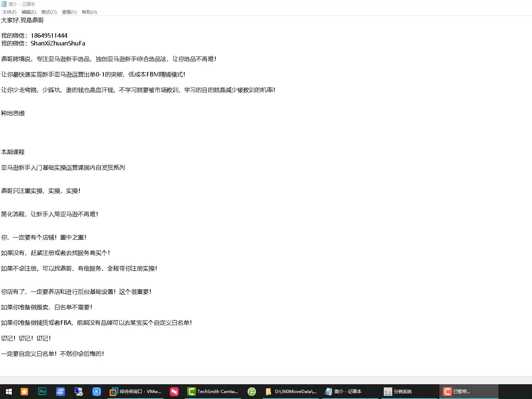Screen dimensions: 532x399
Task: Click the line starting 鼎哥跨境说
Action: pyautogui.click(x=109, y=59)
